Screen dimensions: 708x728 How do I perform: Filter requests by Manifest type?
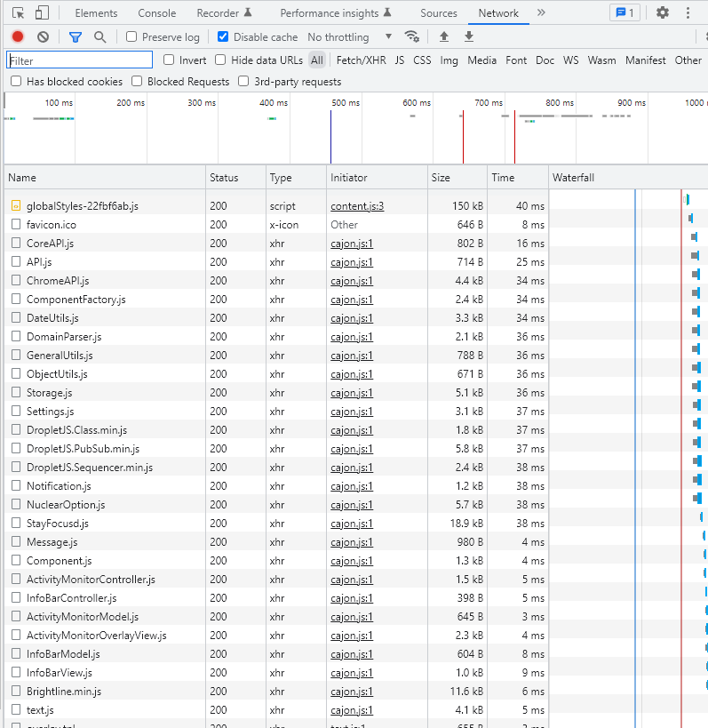[645, 60]
